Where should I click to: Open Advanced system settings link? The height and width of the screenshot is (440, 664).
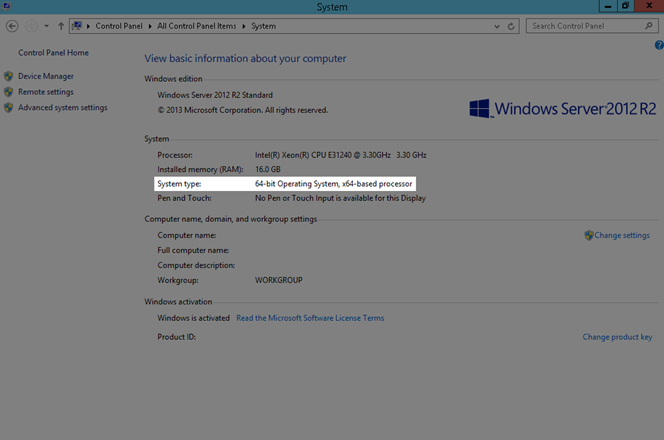[63, 108]
